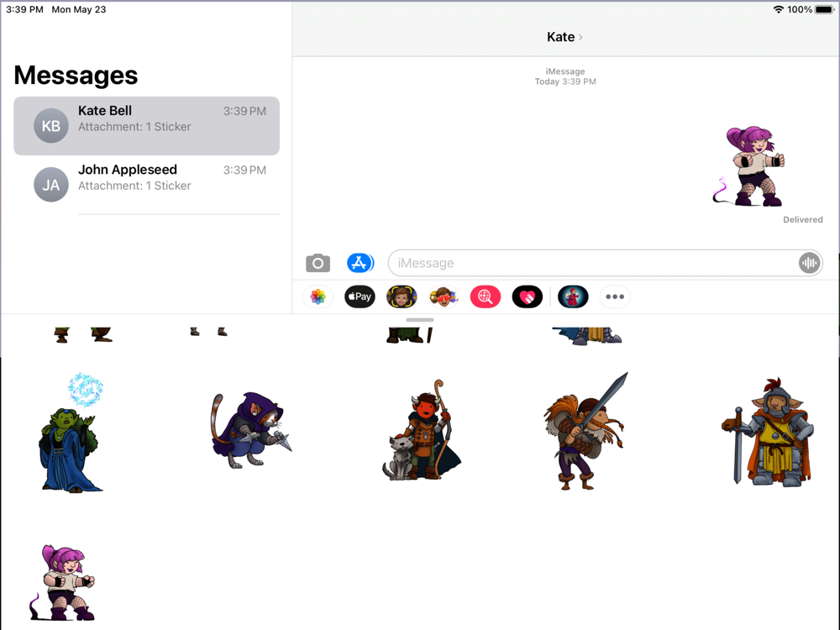Image resolution: width=840 pixels, height=630 pixels.
Task: Open the Apple Pay app
Action: [x=360, y=297]
